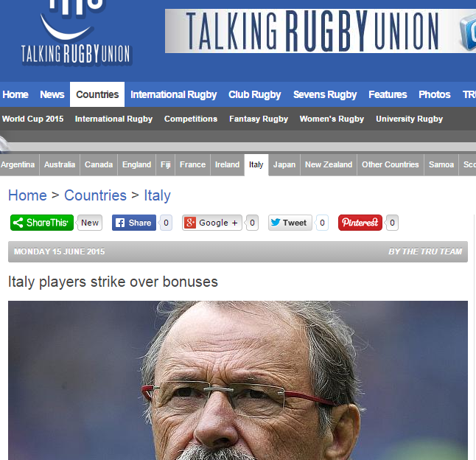Click the Talking Rugby Union logo
Image resolution: width=476 pixels, height=460 pixels.
pyautogui.click(x=75, y=33)
